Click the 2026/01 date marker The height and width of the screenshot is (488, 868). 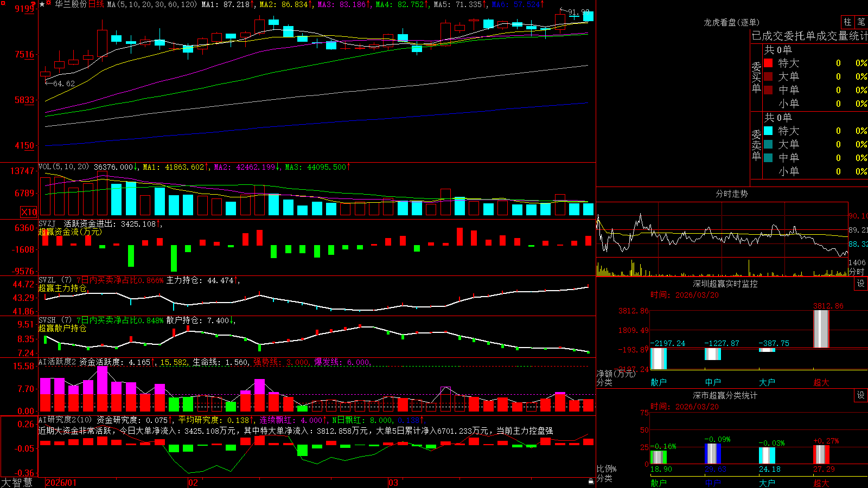click(x=61, y=483)
